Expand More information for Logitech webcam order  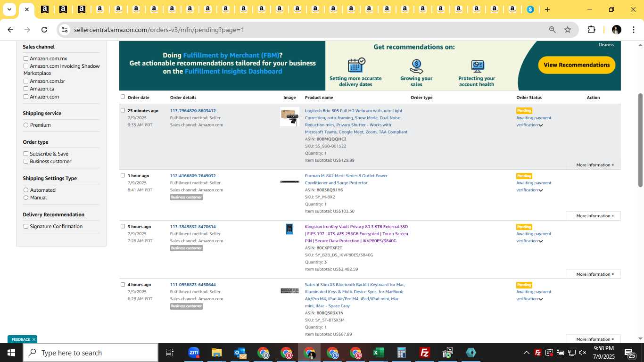(x=594, y=165)
